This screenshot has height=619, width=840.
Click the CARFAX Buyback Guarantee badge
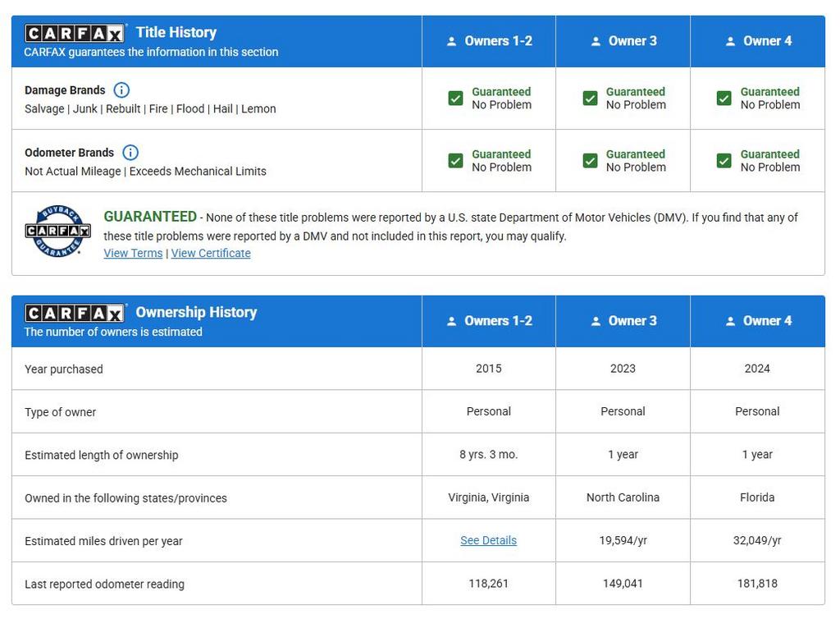point(57,231)
